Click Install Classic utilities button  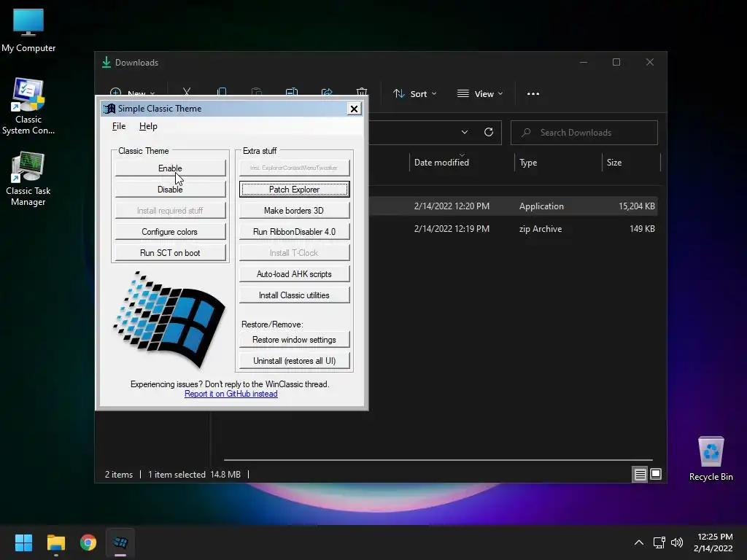point(295,295)
